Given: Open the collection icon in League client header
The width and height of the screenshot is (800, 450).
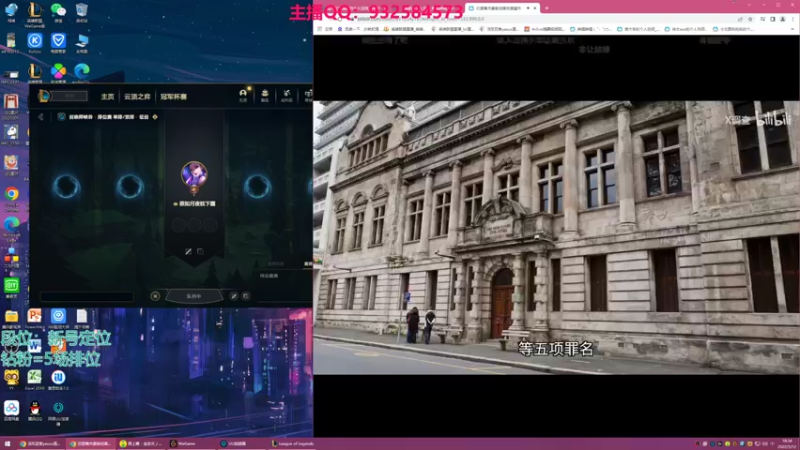Looking at the screenshot, I should coord(265,95).
